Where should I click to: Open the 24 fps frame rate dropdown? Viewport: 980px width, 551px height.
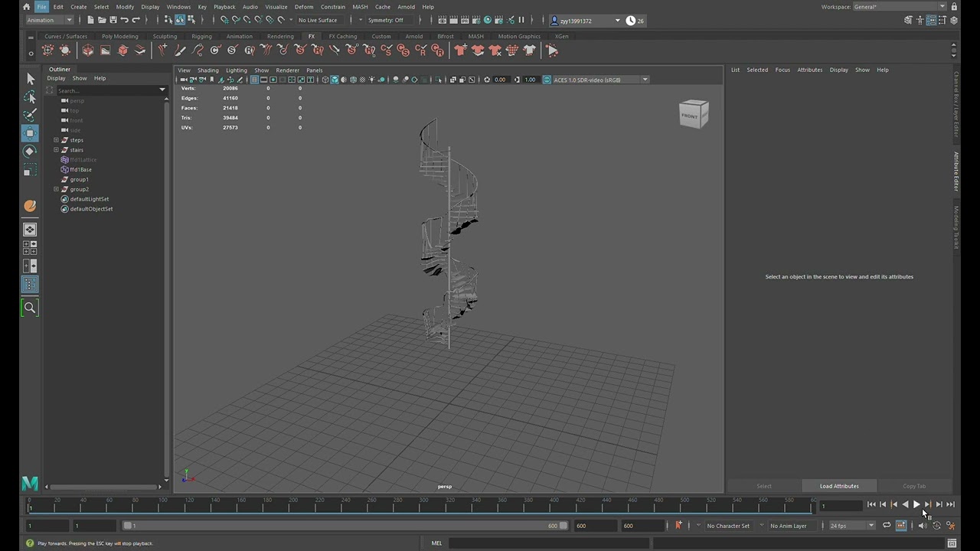tap(852, 526)
